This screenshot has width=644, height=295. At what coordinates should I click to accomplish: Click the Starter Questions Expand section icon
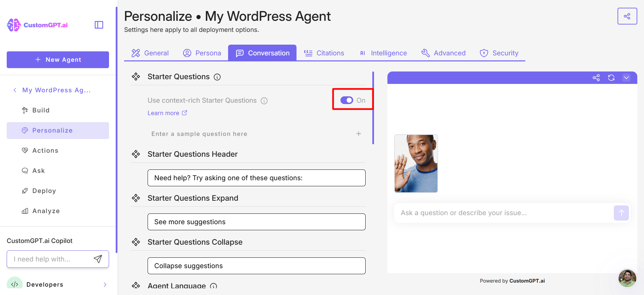[136, 198]
